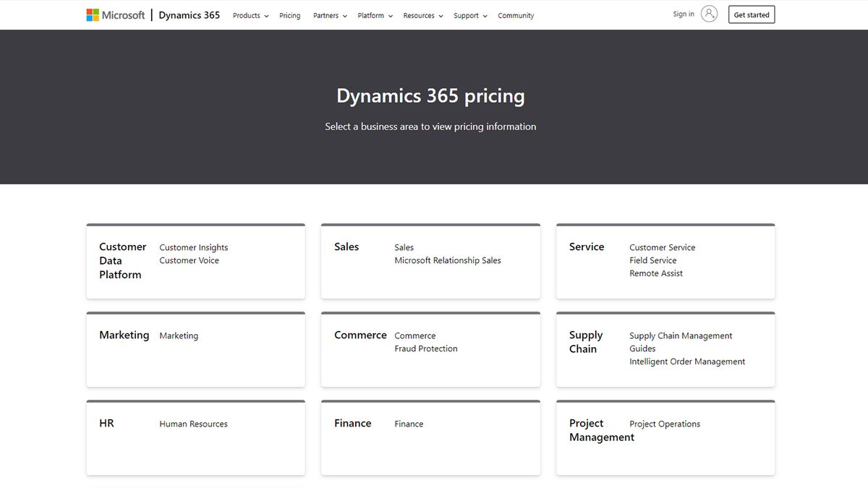Open Intelligent Order Management link

coord(687,361)
